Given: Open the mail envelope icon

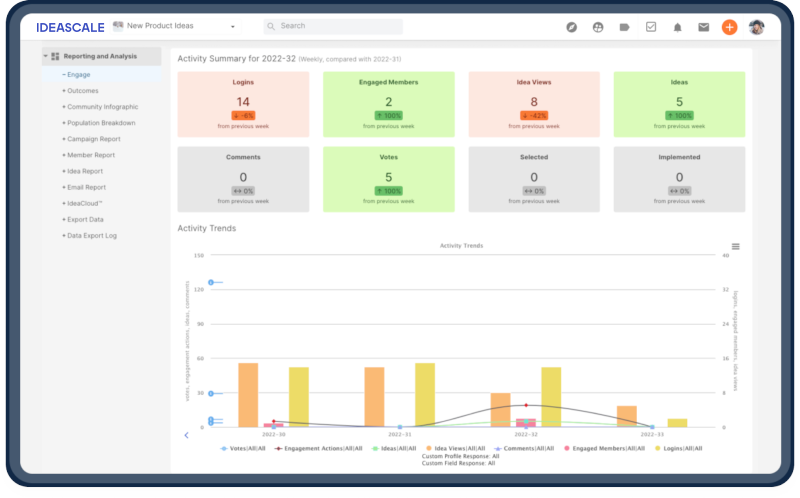Looking at the screenshot, I should pos(703,27).
